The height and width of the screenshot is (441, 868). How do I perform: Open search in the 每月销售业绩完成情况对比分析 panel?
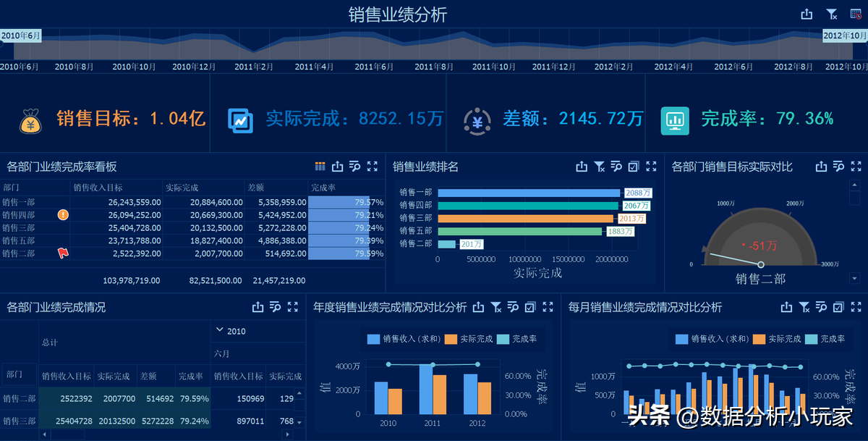pyautogui.click(x=821, y=307)
